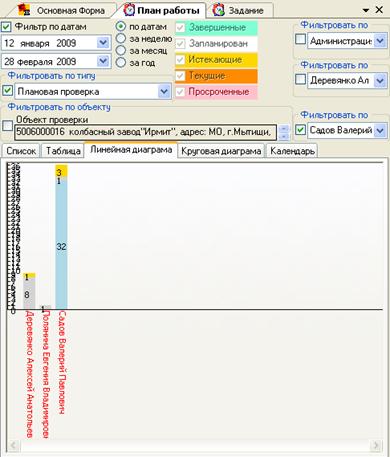
Task: Toggle the Администрация filter checkbox
Action: (300, 40)
